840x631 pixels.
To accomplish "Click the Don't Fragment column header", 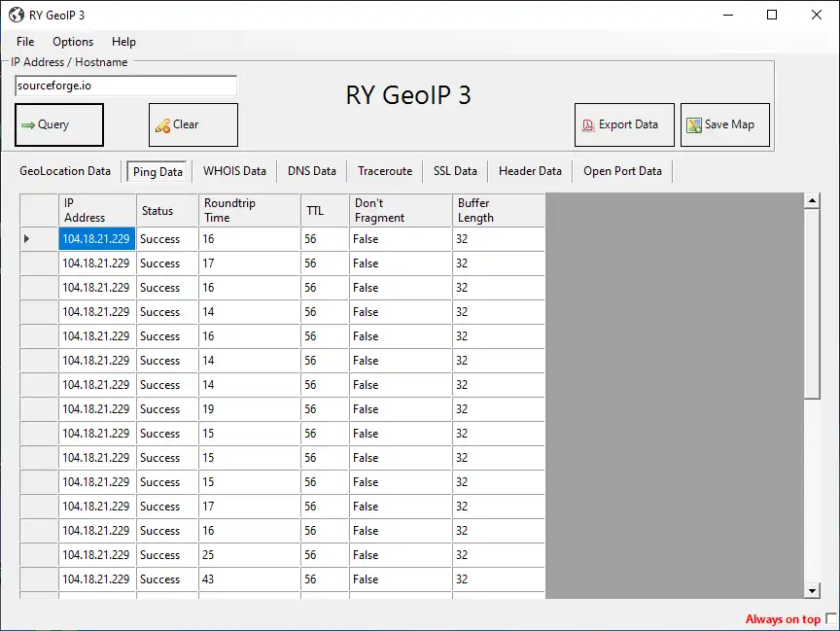I will (x=401, y=210).
